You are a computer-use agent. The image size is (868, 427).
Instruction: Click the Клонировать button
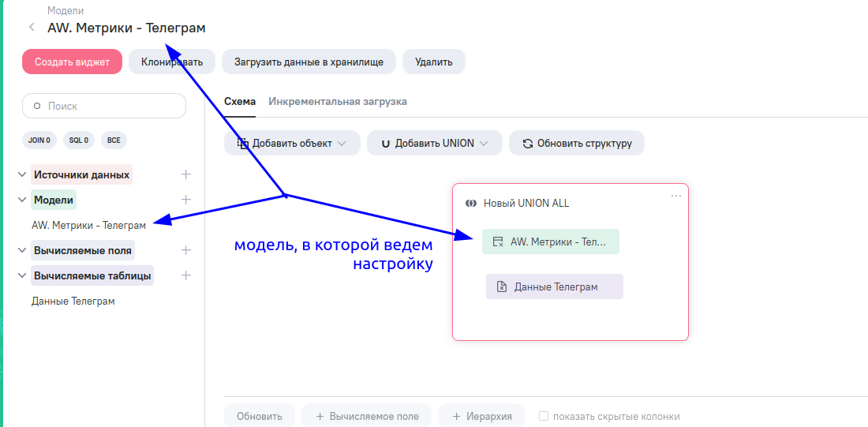pyautogui.click(x=171, y=62)
